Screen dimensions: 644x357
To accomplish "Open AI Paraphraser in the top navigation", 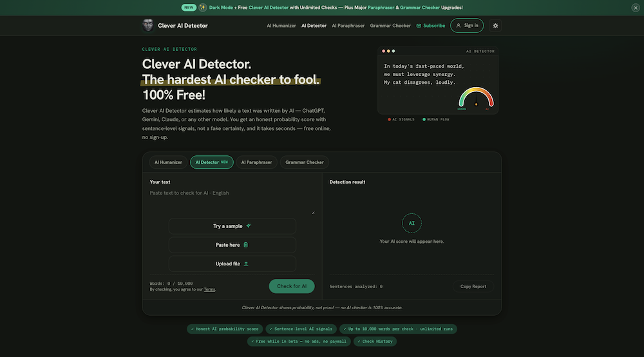I will click(348, 26).
